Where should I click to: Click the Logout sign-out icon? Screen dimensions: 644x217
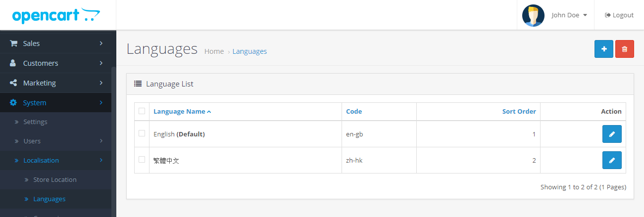608,15
